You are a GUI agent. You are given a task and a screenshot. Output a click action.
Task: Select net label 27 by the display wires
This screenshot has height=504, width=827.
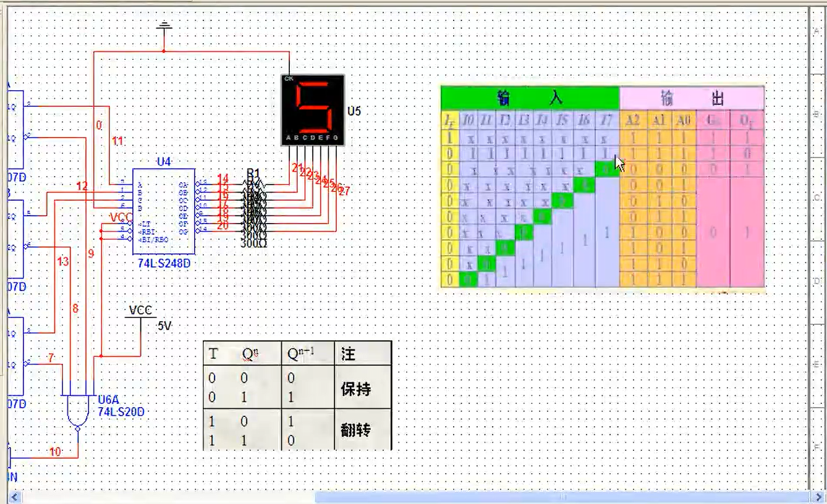344,191
